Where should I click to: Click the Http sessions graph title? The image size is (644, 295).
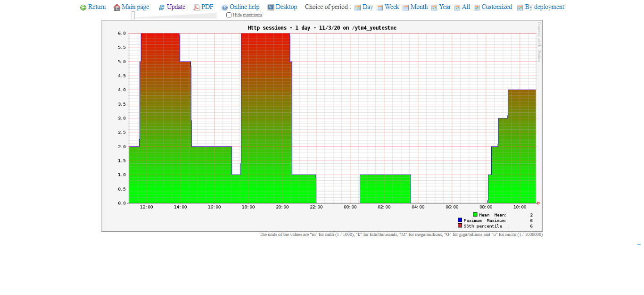pos(322,28)
